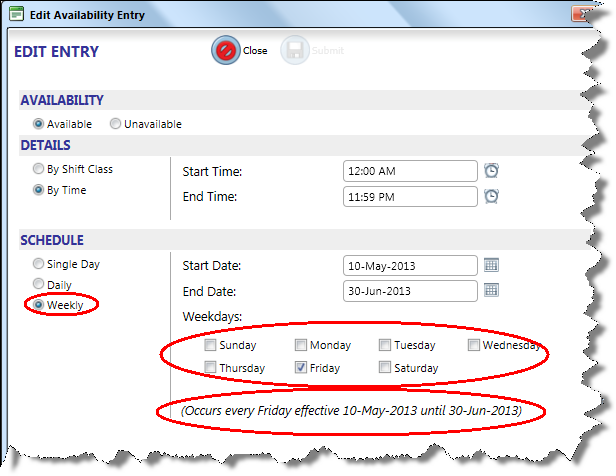Click the End Date input field

(409, 290)
